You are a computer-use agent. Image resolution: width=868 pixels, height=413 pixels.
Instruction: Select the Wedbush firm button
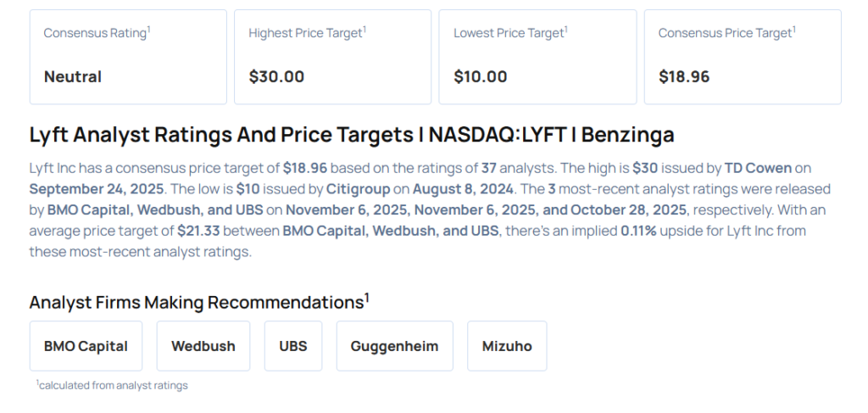coord(203,346)
